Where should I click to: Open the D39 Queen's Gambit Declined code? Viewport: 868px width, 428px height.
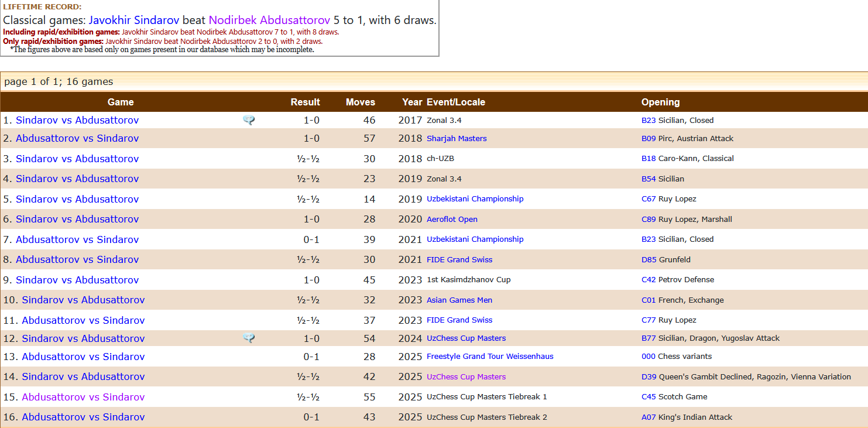pos(649,377)
